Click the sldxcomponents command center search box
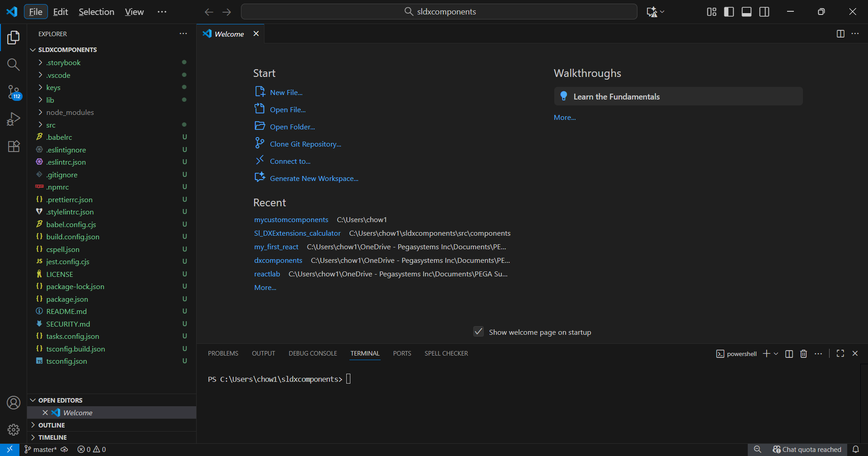Screen dimensions: 868x456 [439, 12]
